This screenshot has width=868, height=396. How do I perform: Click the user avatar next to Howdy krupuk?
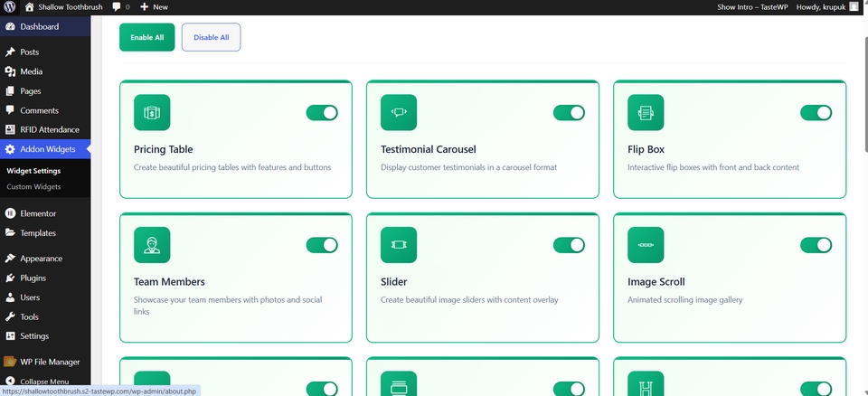pyautogui.click(x=854, y=7)
